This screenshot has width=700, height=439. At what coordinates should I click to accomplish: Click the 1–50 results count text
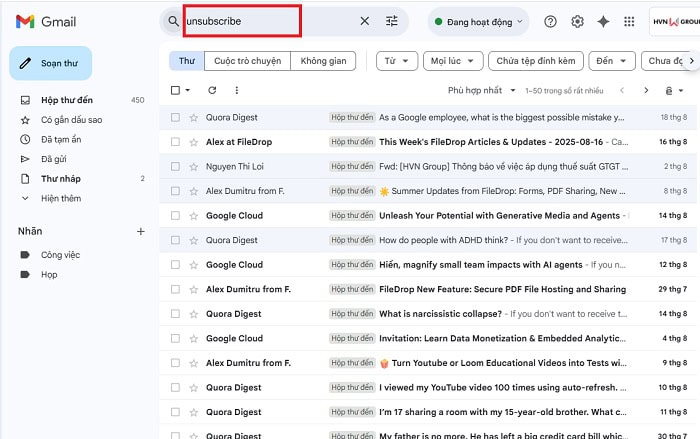[x=564, y=91]
